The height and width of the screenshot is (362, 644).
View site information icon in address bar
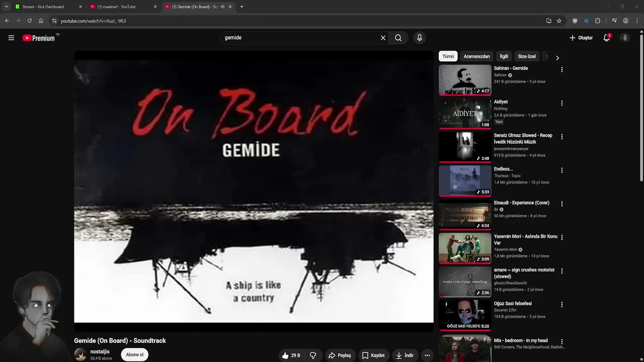54,21
